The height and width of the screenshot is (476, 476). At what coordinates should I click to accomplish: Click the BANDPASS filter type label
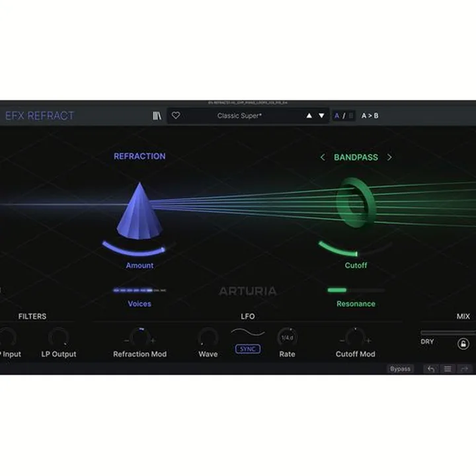(x=356, y=157)
